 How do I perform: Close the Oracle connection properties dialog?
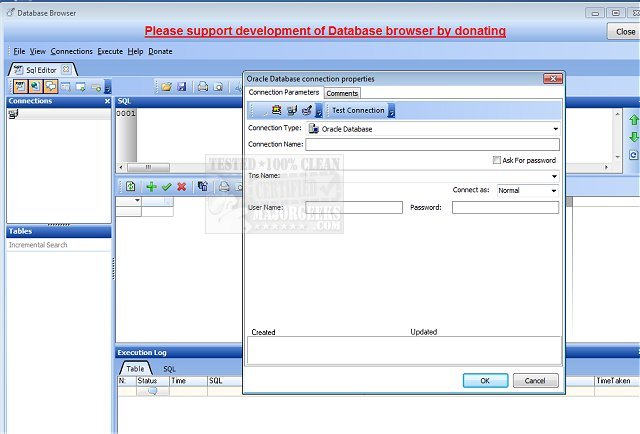553,78
